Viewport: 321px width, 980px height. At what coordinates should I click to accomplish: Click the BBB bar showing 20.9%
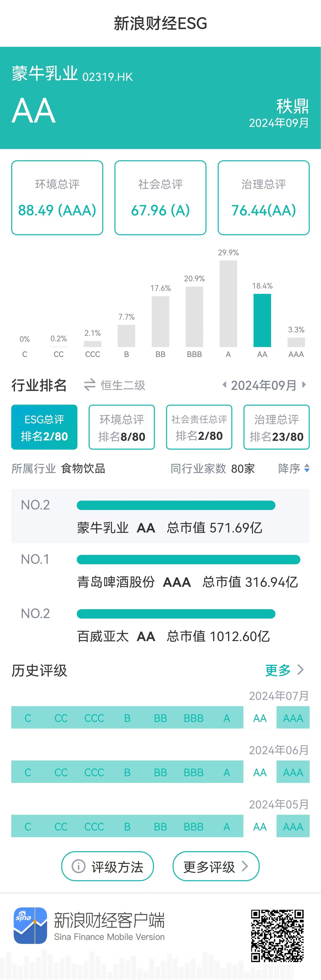click(194, 317)
